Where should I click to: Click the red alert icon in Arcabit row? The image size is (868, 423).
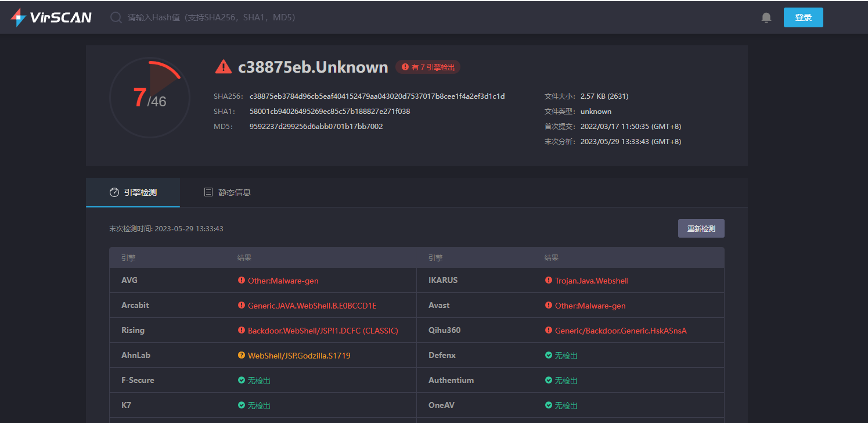tap(242, 305)
